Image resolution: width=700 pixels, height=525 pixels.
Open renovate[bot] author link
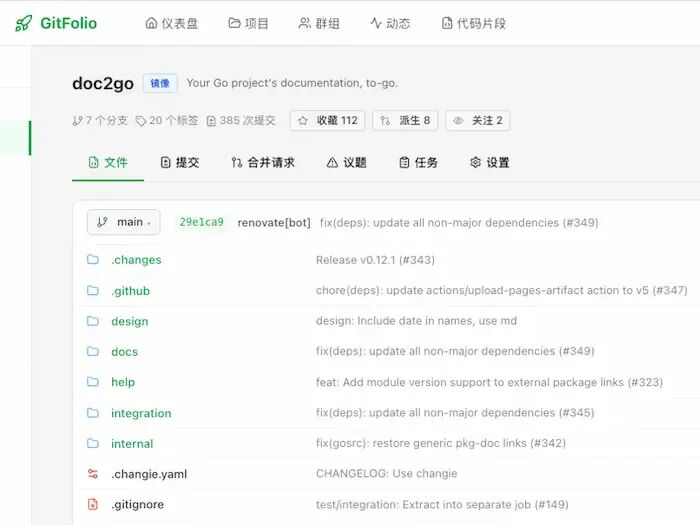coord(274,222)
